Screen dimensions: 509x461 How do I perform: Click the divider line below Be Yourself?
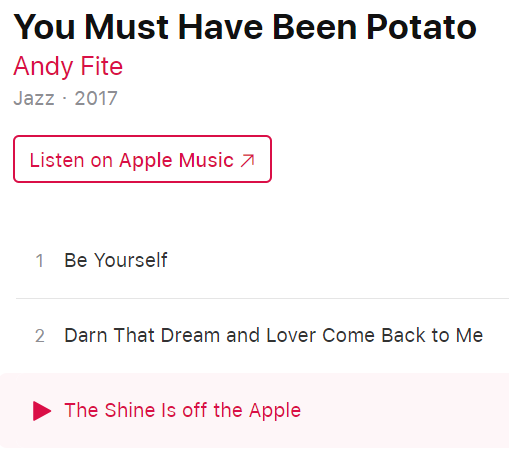click(x=262, y=298)
